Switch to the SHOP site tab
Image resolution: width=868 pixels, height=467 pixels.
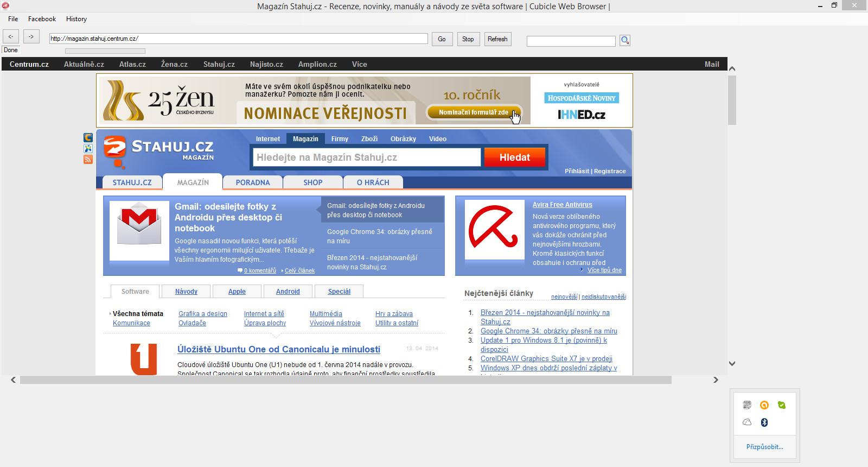(313, 182)
